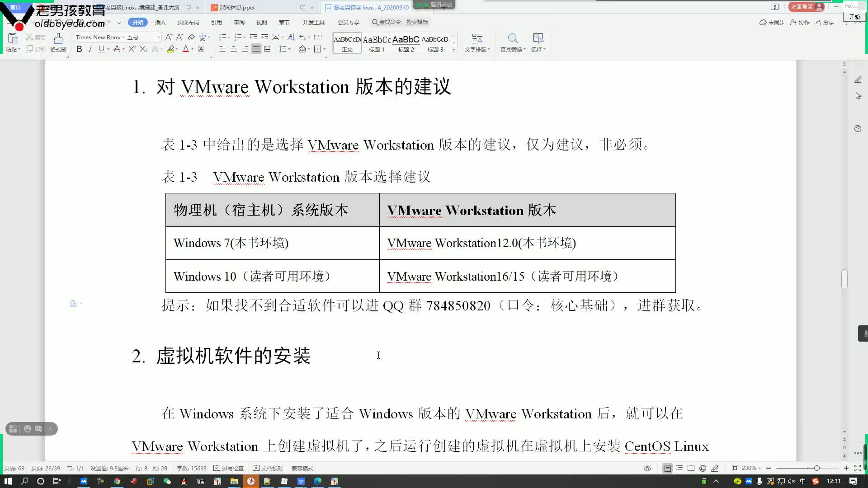Click the character border icon
868x488 pixels.
[201, 49]
